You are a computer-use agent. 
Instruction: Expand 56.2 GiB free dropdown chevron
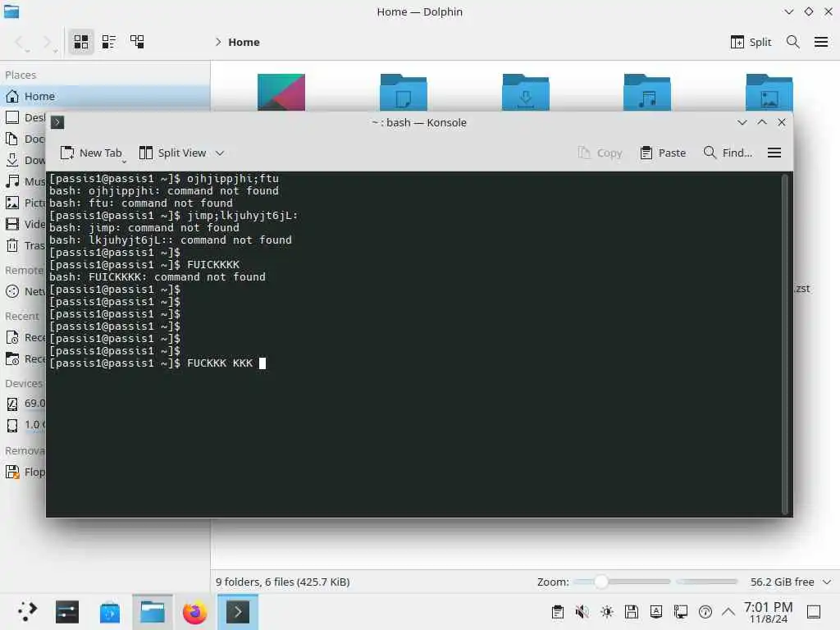(x=827, y=582)
